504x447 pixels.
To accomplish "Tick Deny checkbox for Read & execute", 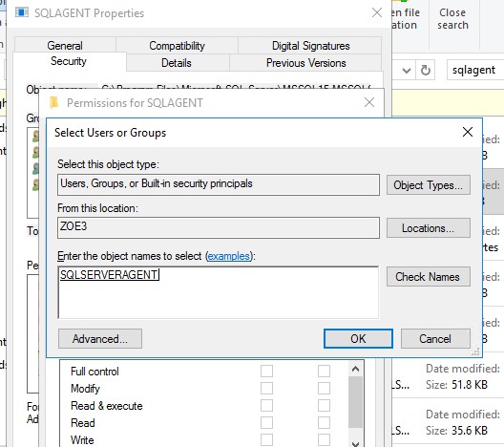I will (x=324, y=406).
